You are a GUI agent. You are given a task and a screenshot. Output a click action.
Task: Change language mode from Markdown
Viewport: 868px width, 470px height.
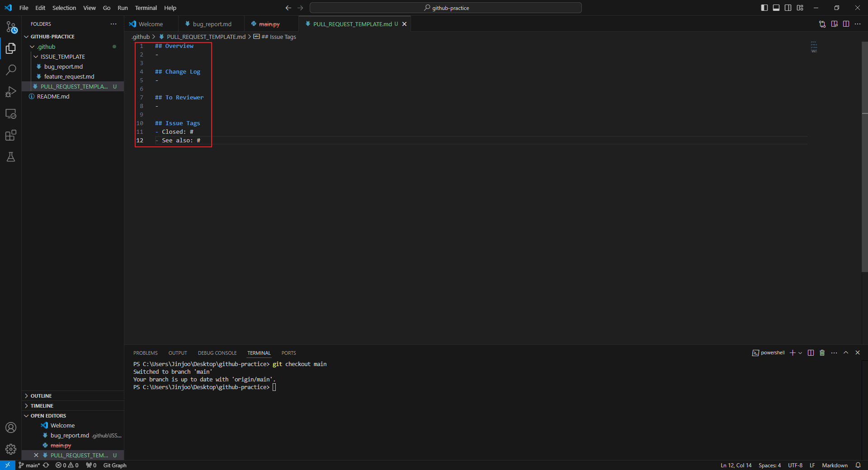(x=835, y=465)
